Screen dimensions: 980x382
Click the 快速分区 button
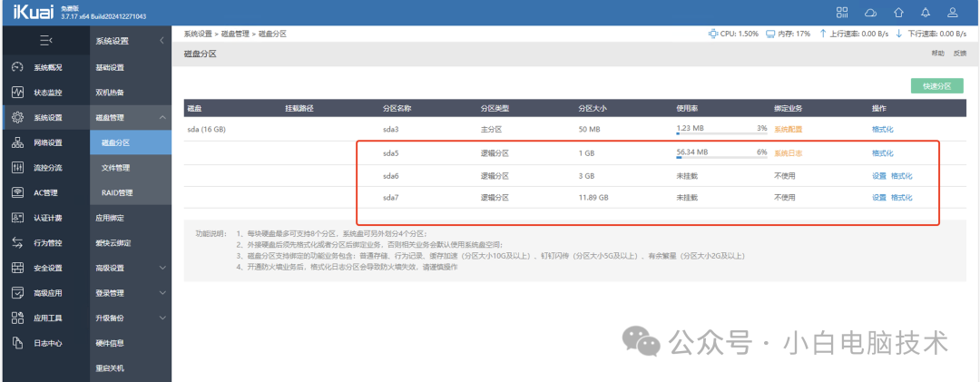(x=936, y=86)
